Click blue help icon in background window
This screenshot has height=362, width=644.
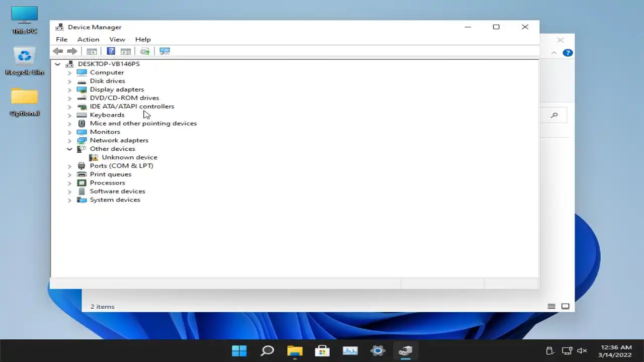568,53
